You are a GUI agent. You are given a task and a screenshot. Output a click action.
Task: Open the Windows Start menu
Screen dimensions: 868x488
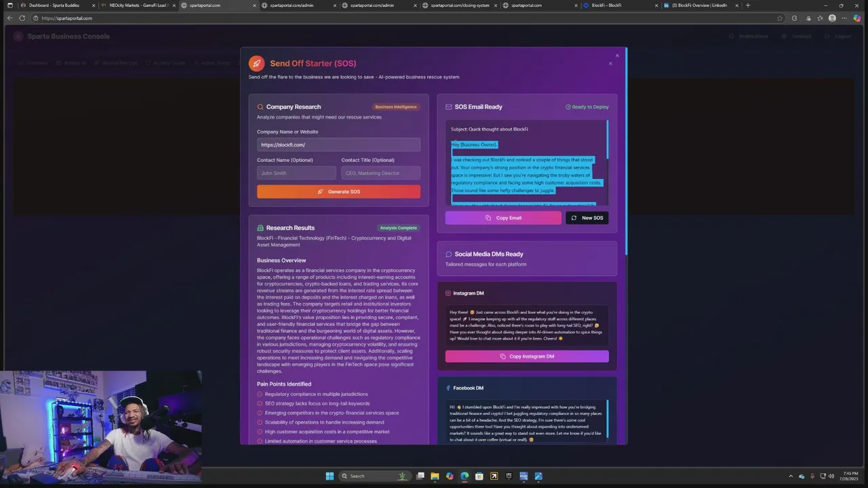[330, 476]
